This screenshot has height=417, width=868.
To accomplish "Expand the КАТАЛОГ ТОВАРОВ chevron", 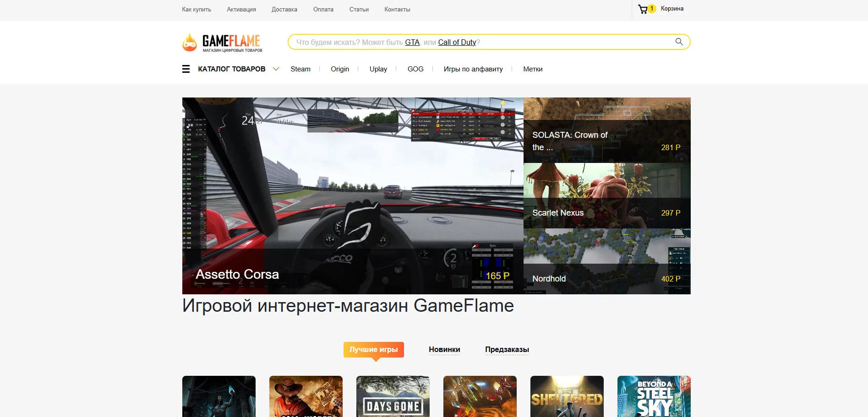I will pos(276,69).
